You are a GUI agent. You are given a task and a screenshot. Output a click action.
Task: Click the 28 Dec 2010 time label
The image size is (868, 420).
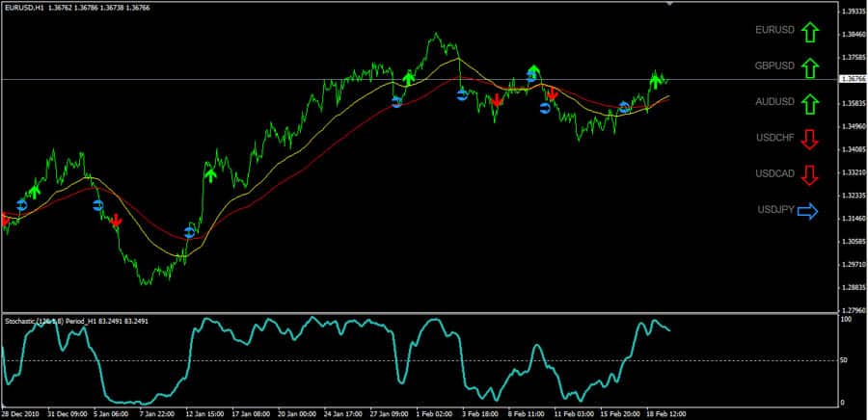pyautogui.click(x=19, y=413)
